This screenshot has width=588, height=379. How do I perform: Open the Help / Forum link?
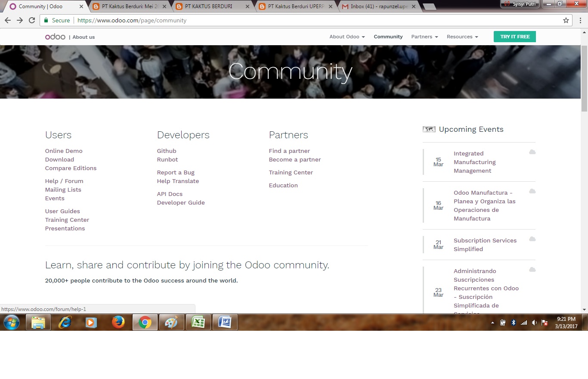(64, 181)
